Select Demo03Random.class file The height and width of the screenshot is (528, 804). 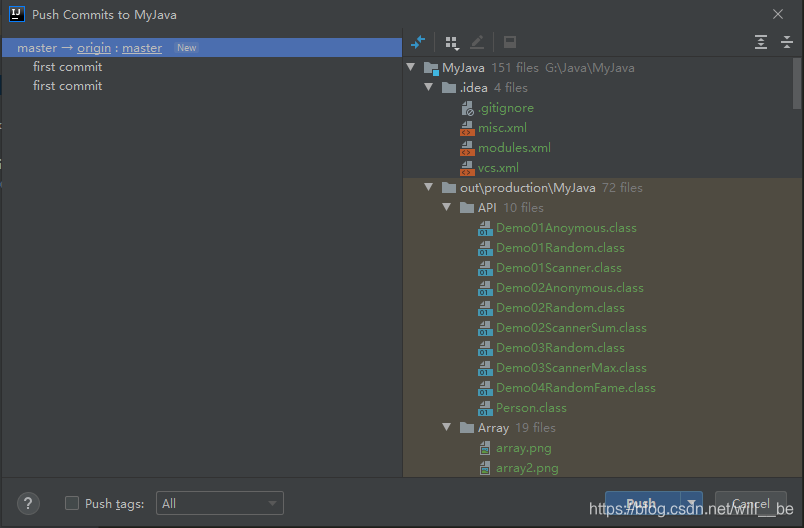pos(560,348)
